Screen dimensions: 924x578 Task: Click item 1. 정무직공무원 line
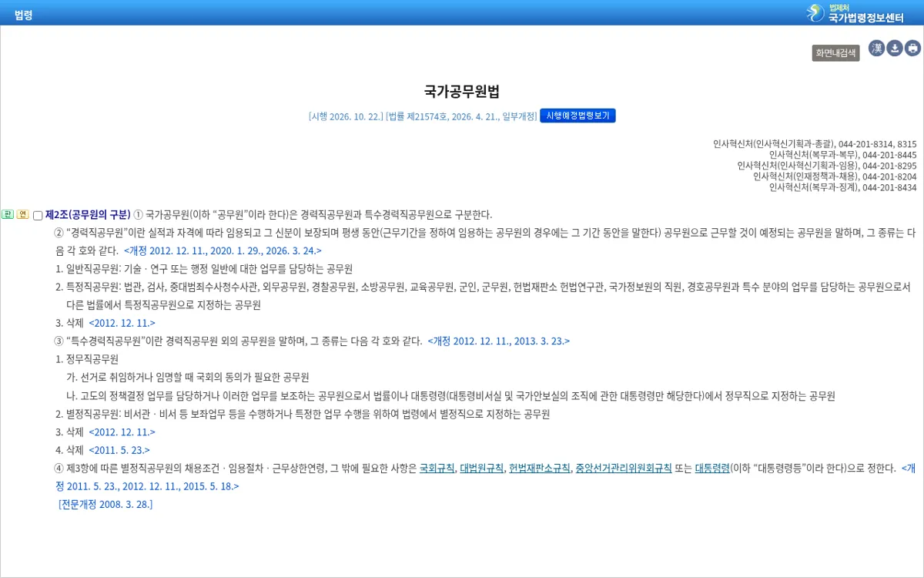click(x=87, y=359)
